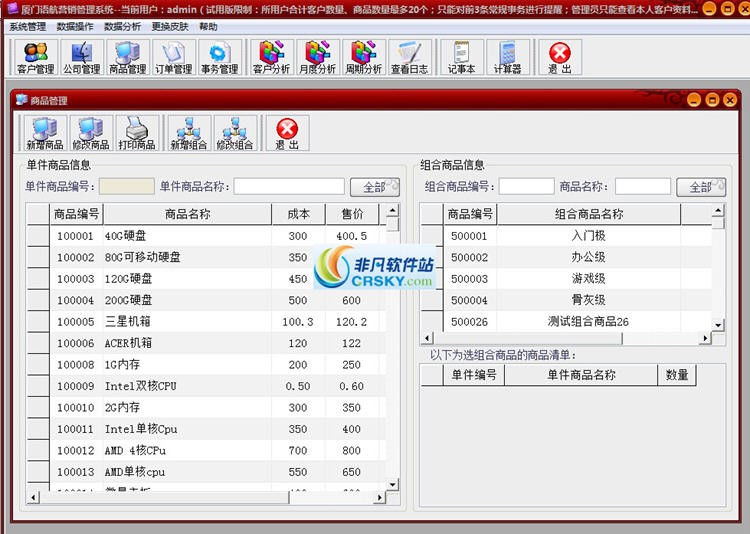
Task: Open the 数据分析 menu
Action: (x=122, y=27)
